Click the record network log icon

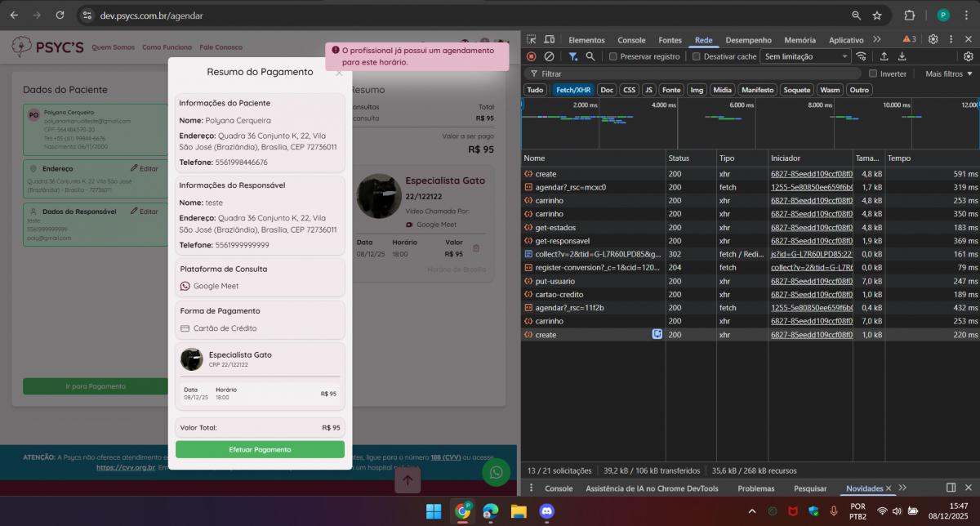tap(532, 56)
